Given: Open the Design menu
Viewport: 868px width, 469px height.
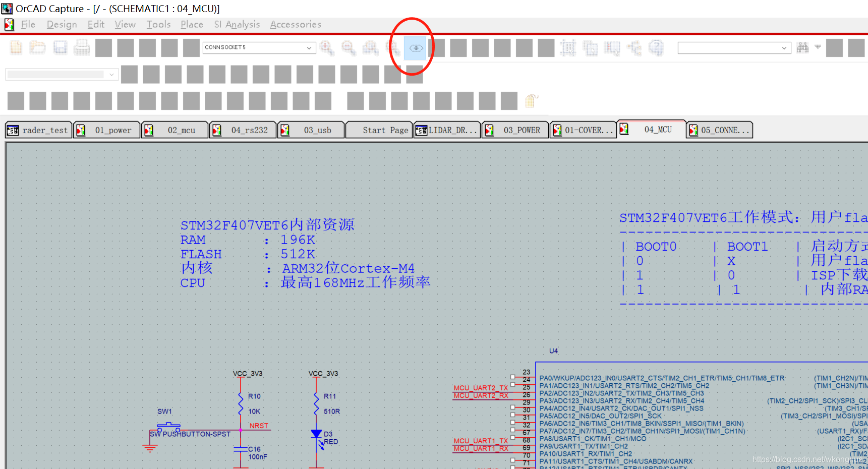Looking at the screenshot, I should coord(62,24).
